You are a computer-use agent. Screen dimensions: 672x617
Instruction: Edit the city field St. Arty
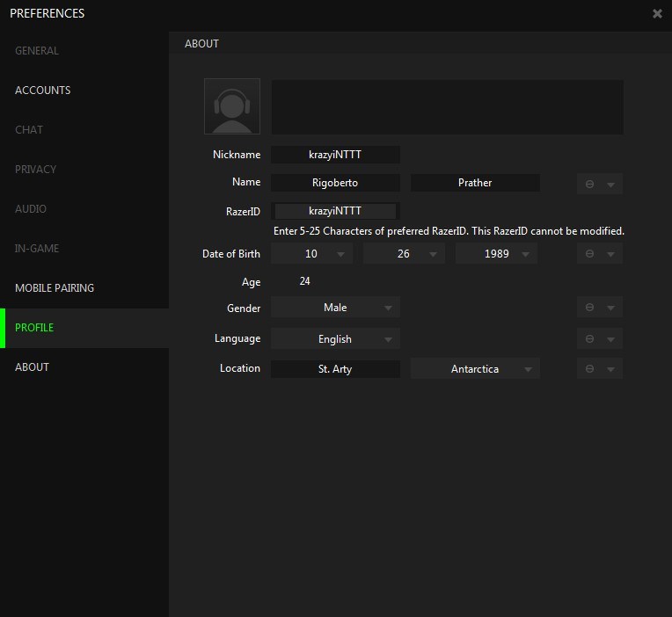[335, 369]
